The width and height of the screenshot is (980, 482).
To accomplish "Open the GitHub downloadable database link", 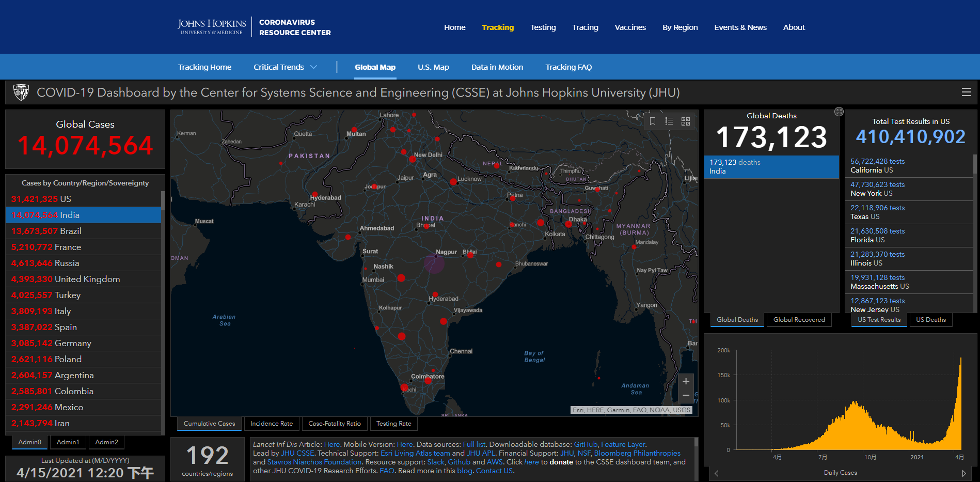I will click(586, 444).
